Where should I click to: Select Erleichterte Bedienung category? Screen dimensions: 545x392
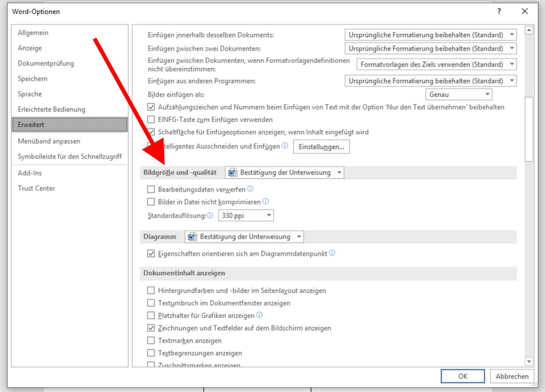point(70,109)
